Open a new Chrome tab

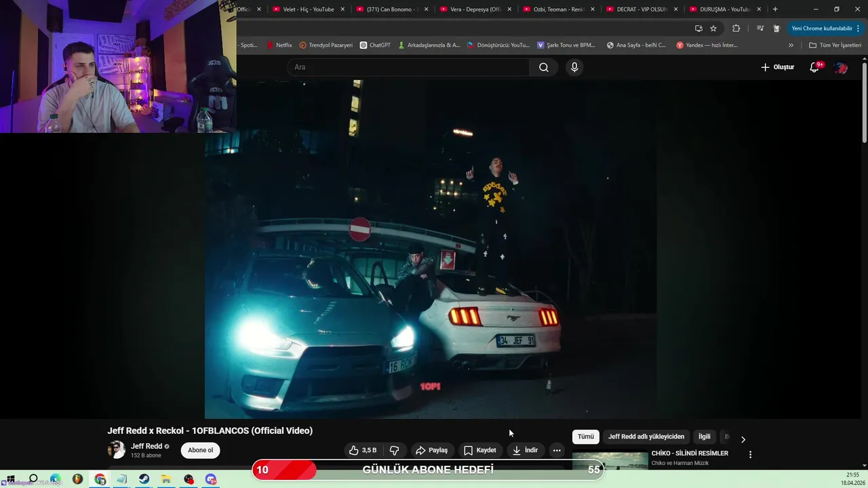tap(775, 9)
